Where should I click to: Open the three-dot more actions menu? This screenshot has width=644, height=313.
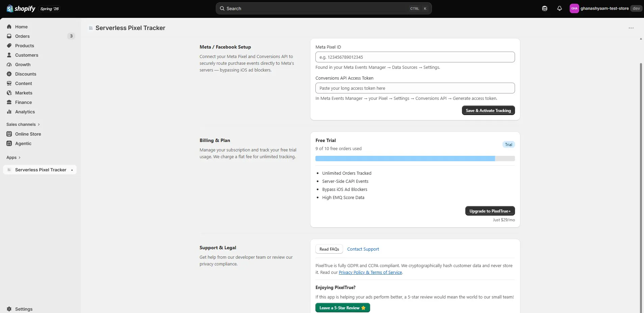tap(631, 28)
